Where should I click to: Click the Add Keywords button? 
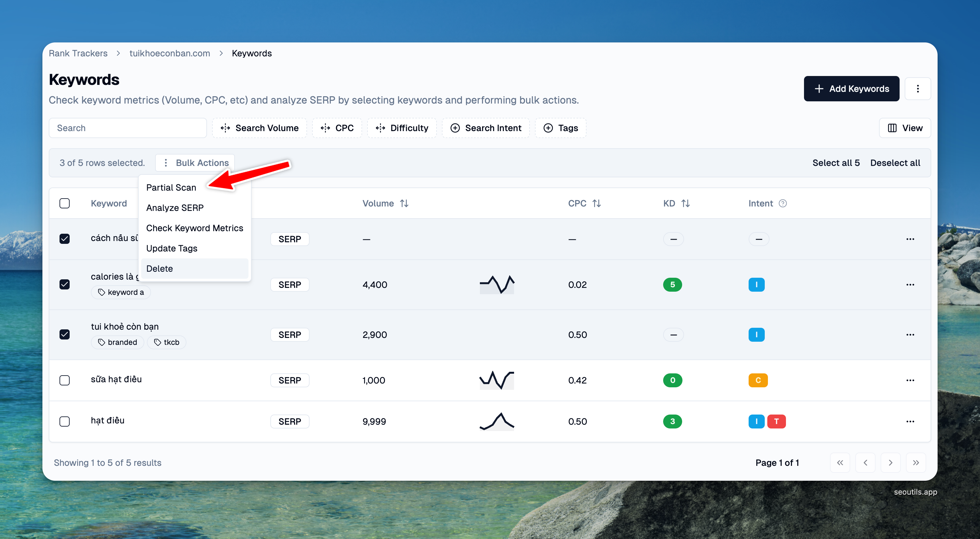(851, 89)
